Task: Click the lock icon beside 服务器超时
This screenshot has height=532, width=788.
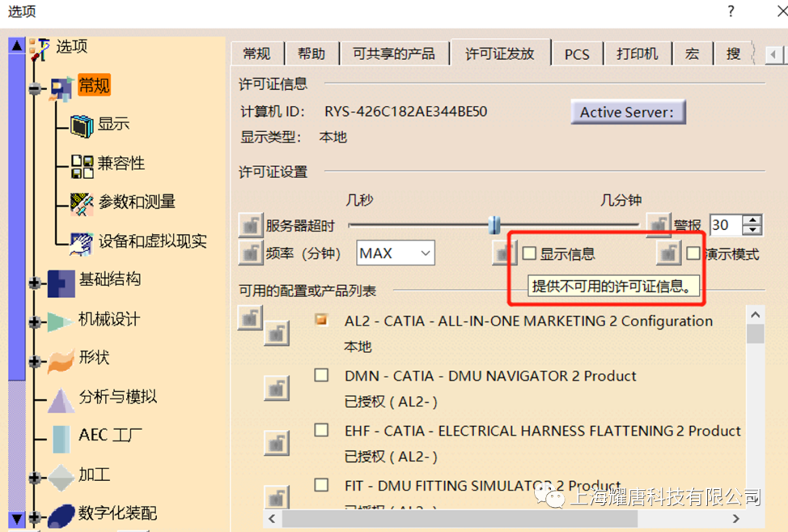Action: (x=250, y=225)
